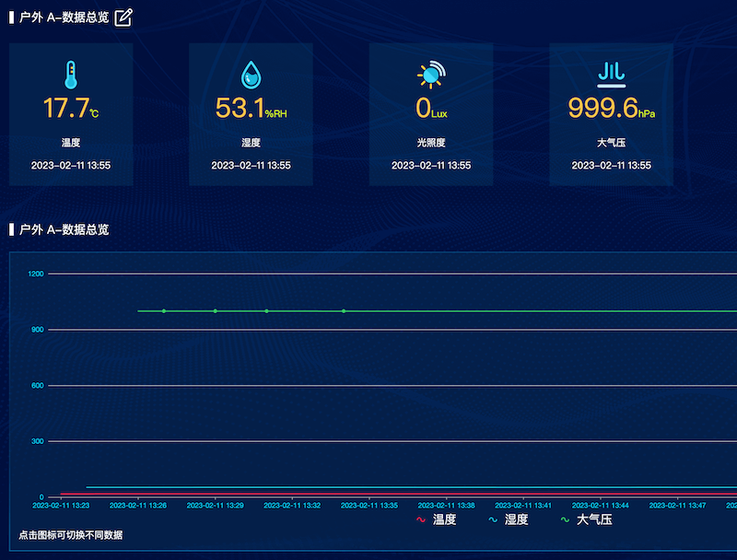The height and width of the screenshot is (560, 737).
Task: Toggle 湿度 series via legend label
Action: [516, 520]
